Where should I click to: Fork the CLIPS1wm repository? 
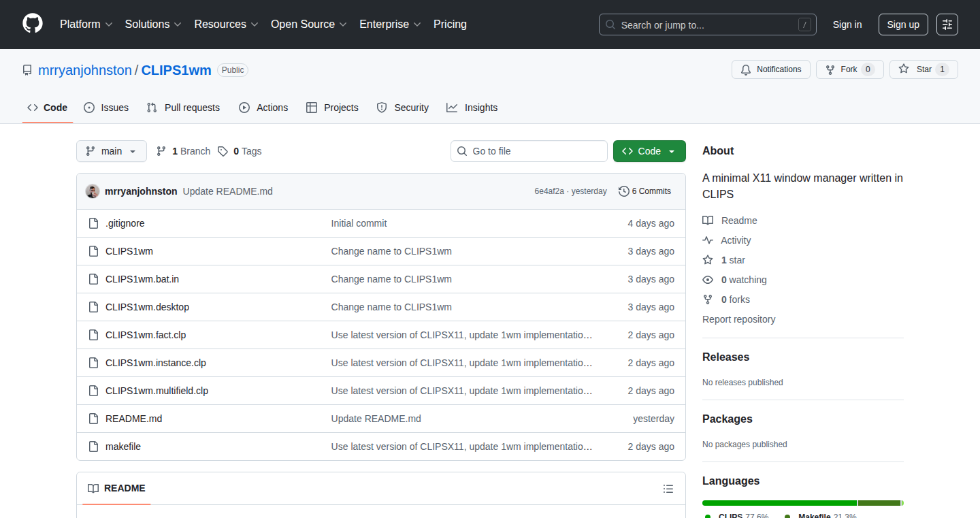click(849, 69)
